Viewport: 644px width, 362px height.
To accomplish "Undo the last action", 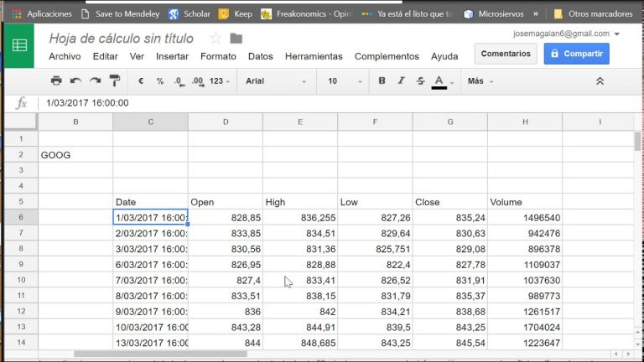I will pos(75,80).
